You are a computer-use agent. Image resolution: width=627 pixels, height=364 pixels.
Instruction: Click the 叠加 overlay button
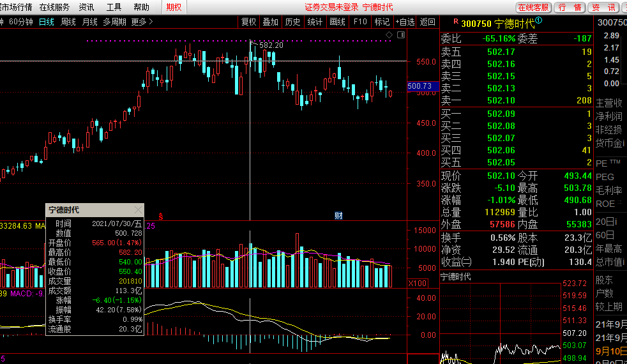[x=270, y=22]
